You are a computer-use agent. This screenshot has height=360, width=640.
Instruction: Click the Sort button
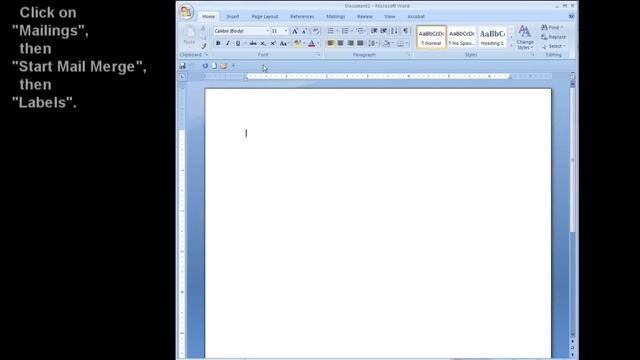click(x=394, y=31)
